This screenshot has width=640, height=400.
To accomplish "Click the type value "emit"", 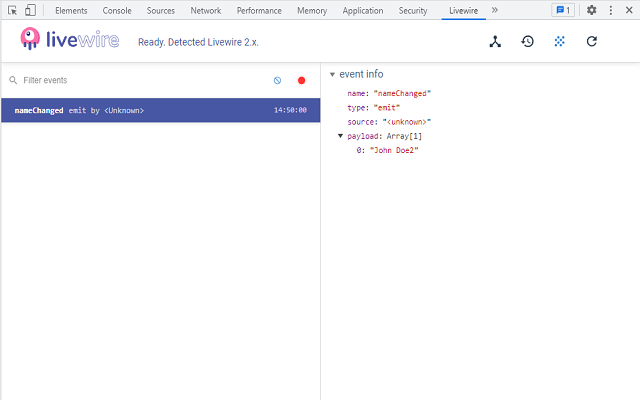I will (387, 108).
